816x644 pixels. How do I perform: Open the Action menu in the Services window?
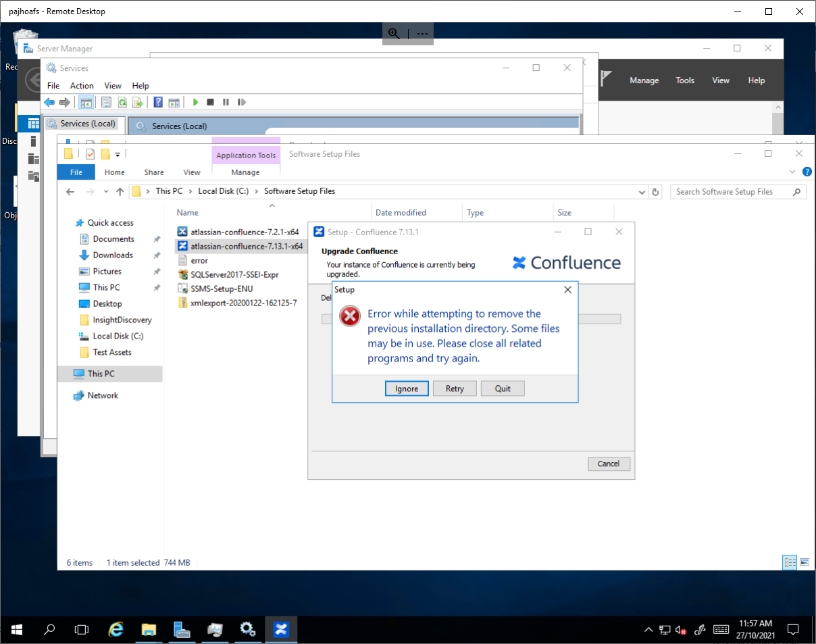[82, 86]
